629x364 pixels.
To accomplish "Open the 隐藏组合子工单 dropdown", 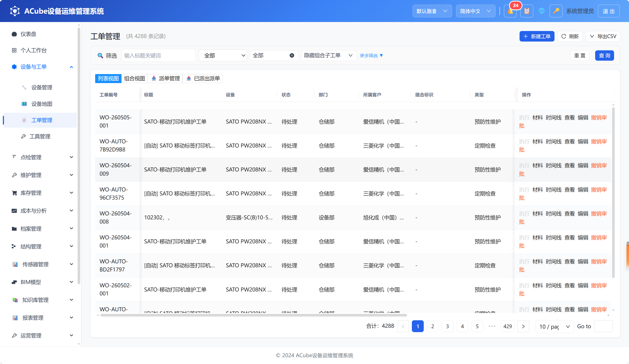I will pyautogui.click(x=329, y=55).
